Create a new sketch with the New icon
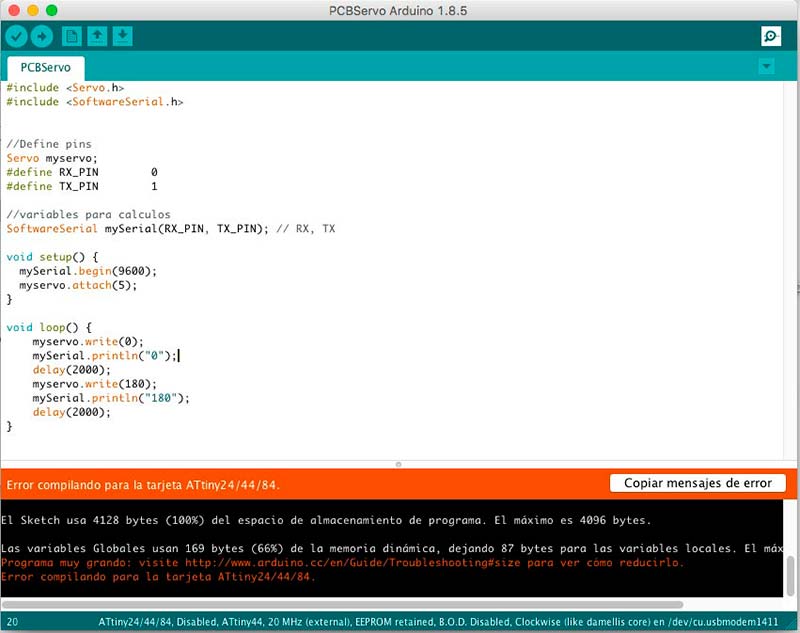 click(71, 36)
